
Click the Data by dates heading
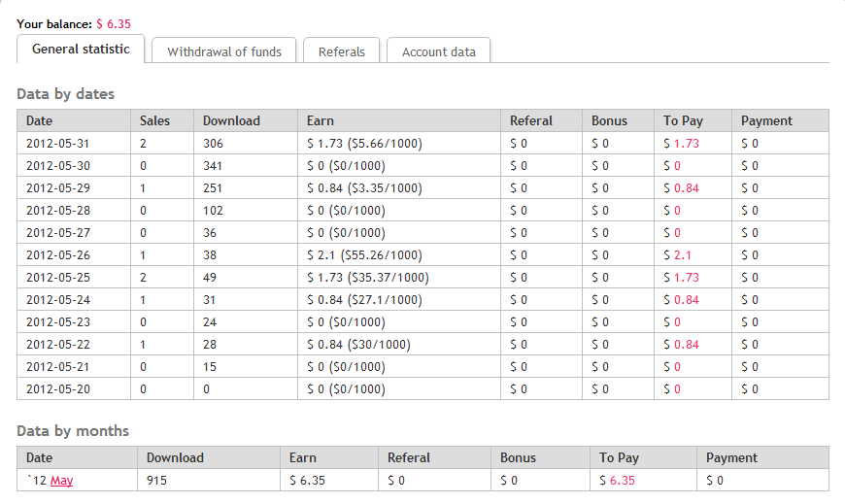[x=65, y=94]
